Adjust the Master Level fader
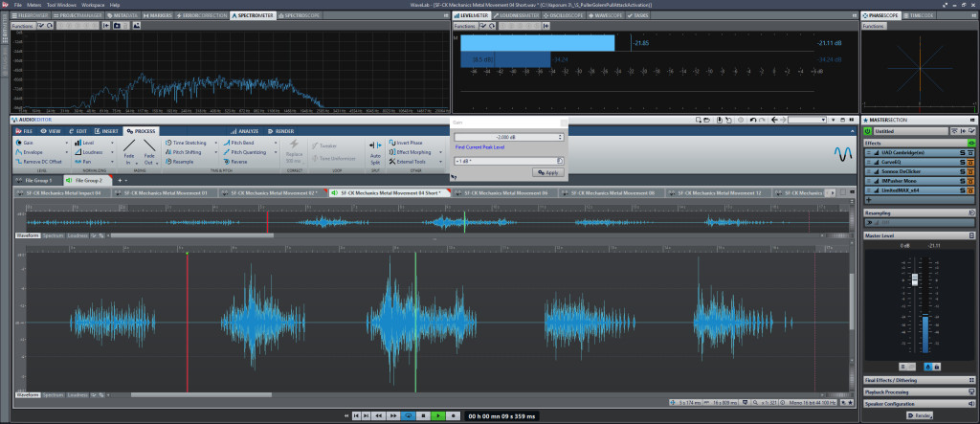980x424 pixels. tap(914, 279)
